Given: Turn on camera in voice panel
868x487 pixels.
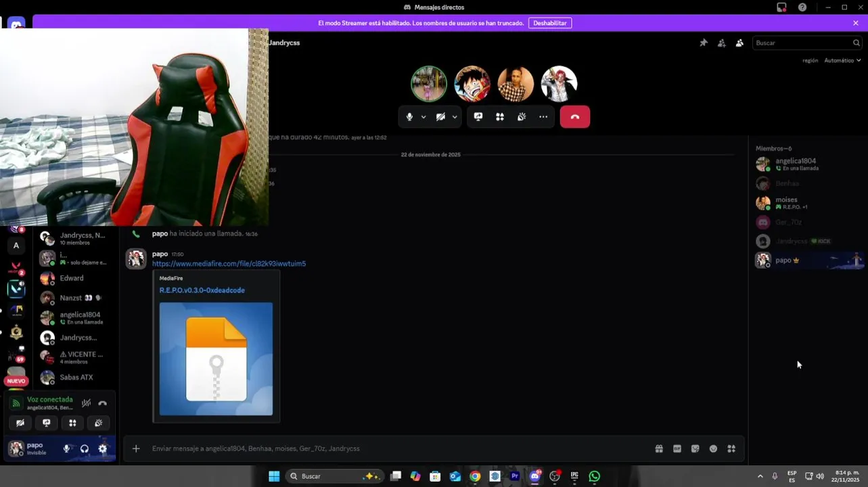Looking at the screenshot, I should pos(20,423).
